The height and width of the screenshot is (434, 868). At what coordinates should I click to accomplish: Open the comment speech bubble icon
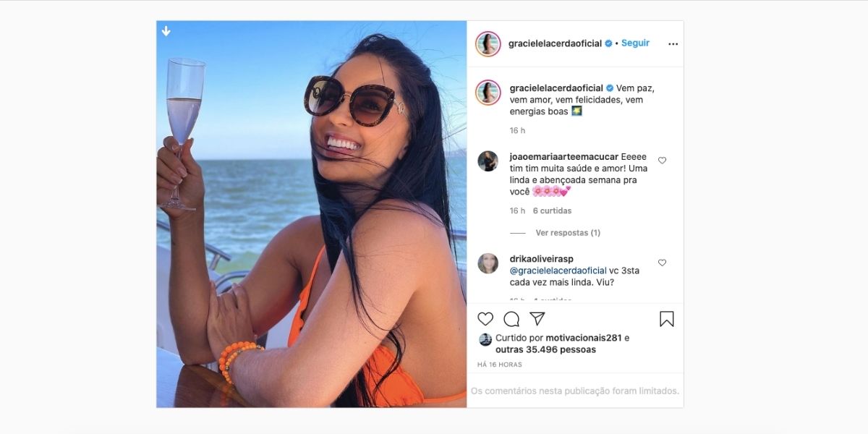point(511,319)
